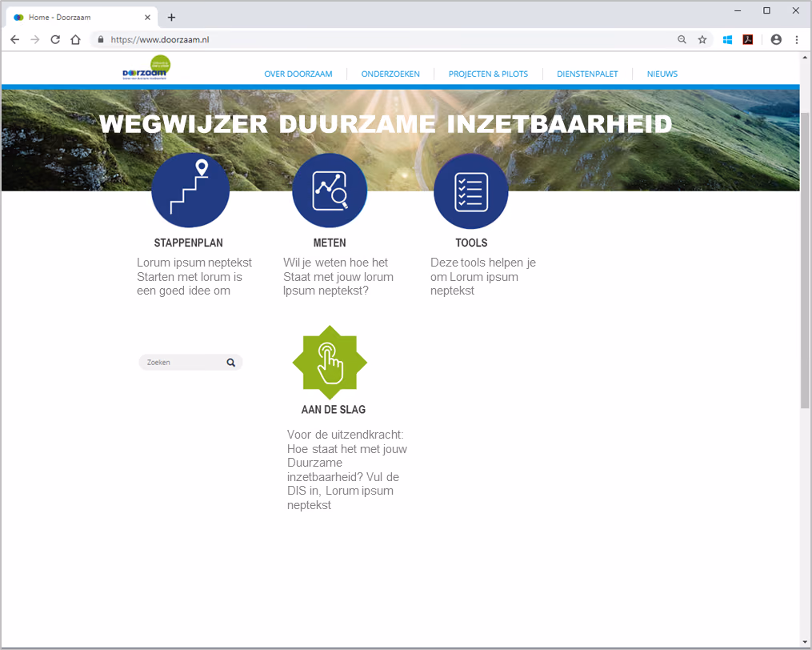Select the Home - Doorzaam tab
This screenshot has height=650, width=812.
pyautogui.click(x=80, y=17)
